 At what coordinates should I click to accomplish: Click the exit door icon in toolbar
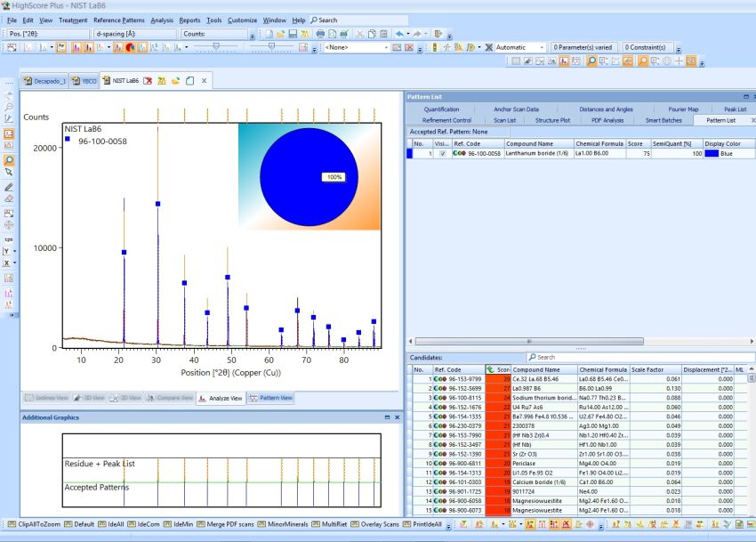click(x=438, y=34)
